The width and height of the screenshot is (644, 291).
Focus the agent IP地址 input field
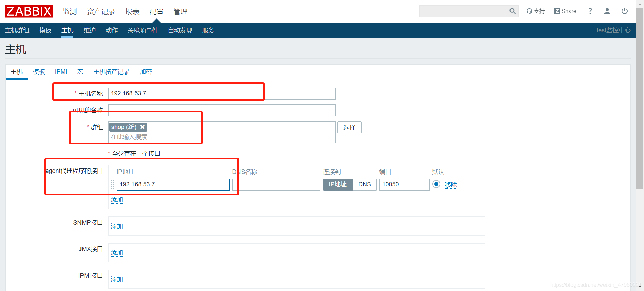(x=173, y=185)
